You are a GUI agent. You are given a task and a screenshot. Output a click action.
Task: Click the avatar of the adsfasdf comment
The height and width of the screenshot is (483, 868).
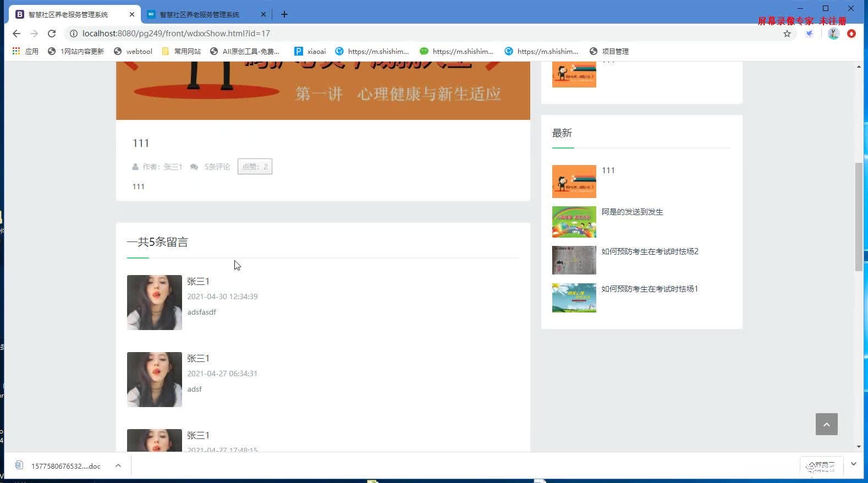coord(155,303)
